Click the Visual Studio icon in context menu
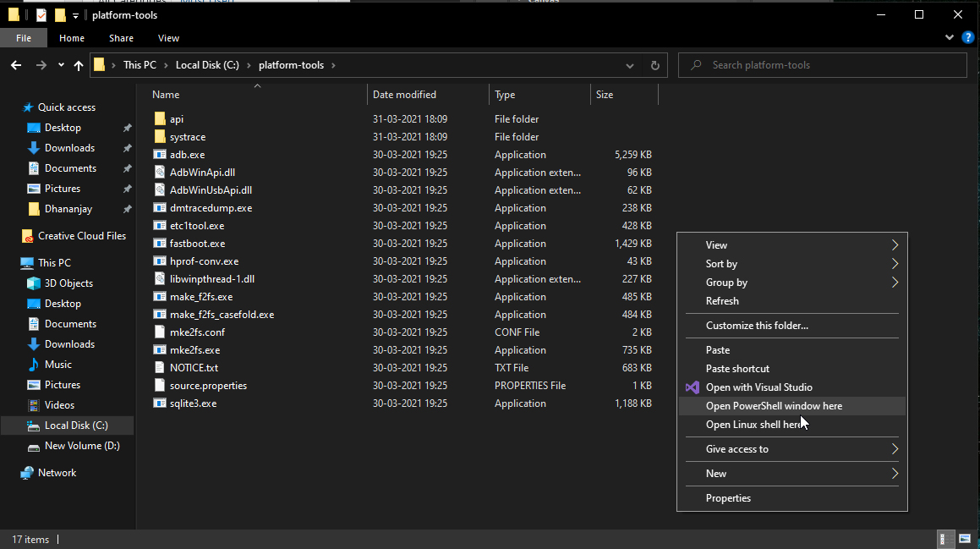The image size is (980, 549). coord(693,387)
